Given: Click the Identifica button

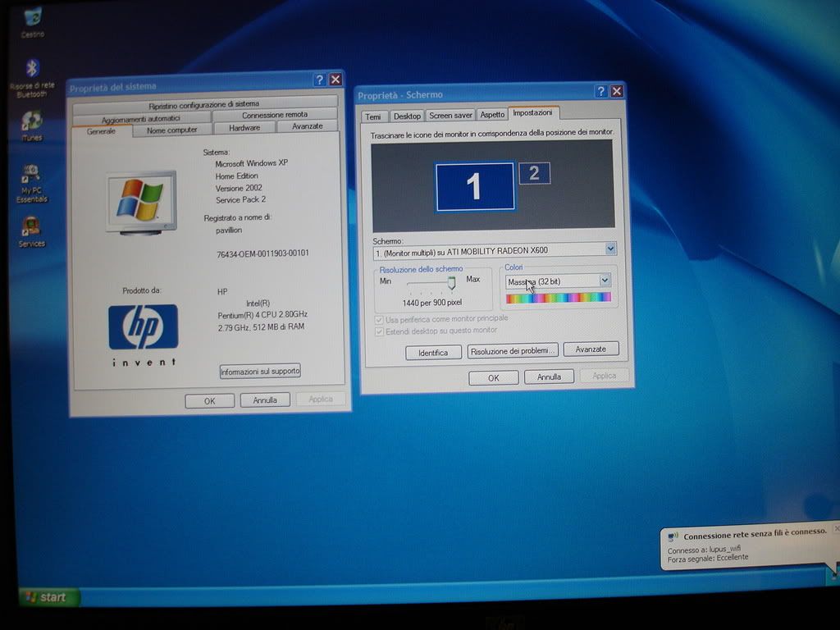Looking at the screenshot, I should tap(433, 353).
